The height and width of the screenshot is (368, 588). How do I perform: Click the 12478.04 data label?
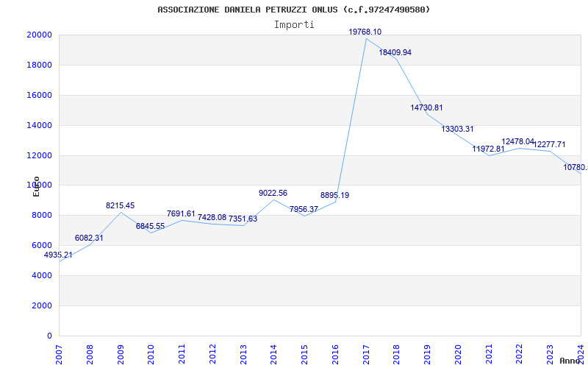click(x=518, y=141)
